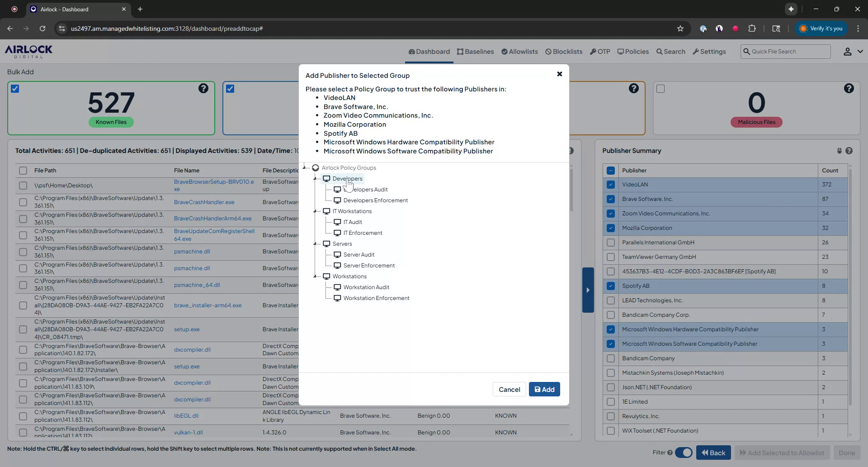Uncheck the Known Files 527 checkbox
The width and height of the screenshot is (868, 467).
click(x=15, y=89)
